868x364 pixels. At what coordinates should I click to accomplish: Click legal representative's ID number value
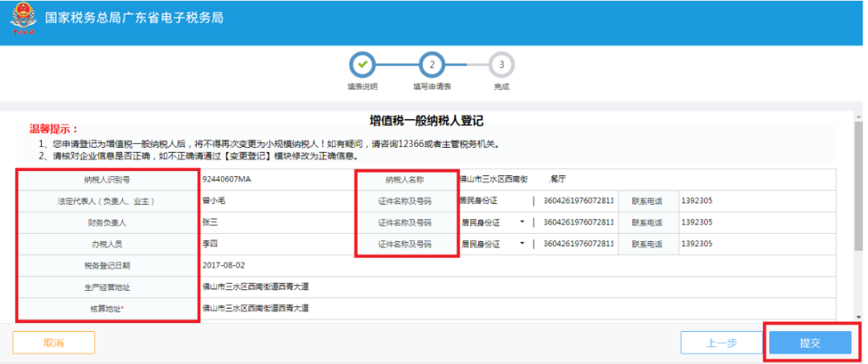point(579,201)
